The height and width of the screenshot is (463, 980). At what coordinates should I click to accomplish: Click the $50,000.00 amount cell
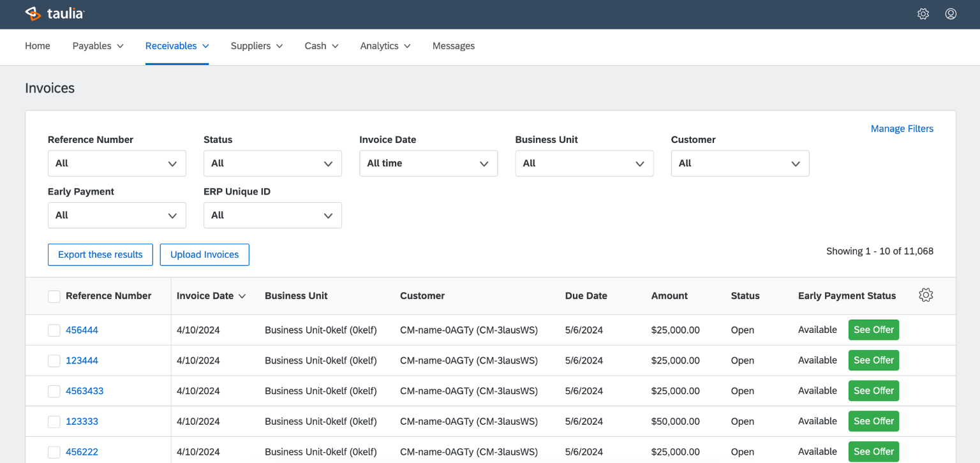coord(676,422)
